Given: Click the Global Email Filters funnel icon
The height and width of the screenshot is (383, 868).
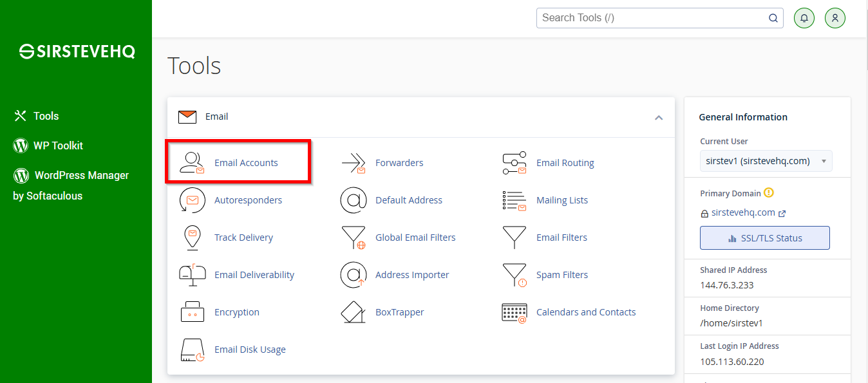Looking at the screenshot, I should pos(354,238).
